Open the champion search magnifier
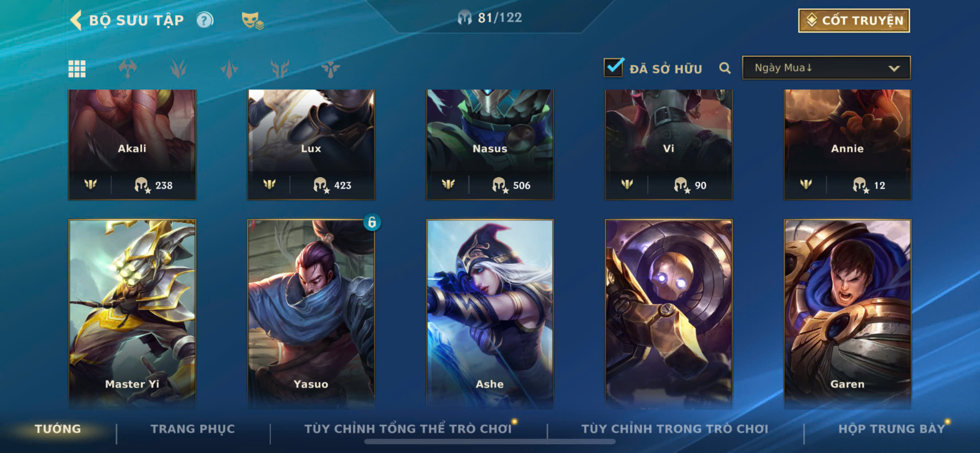This screenshot has width=980, height=453. [725, 68]
